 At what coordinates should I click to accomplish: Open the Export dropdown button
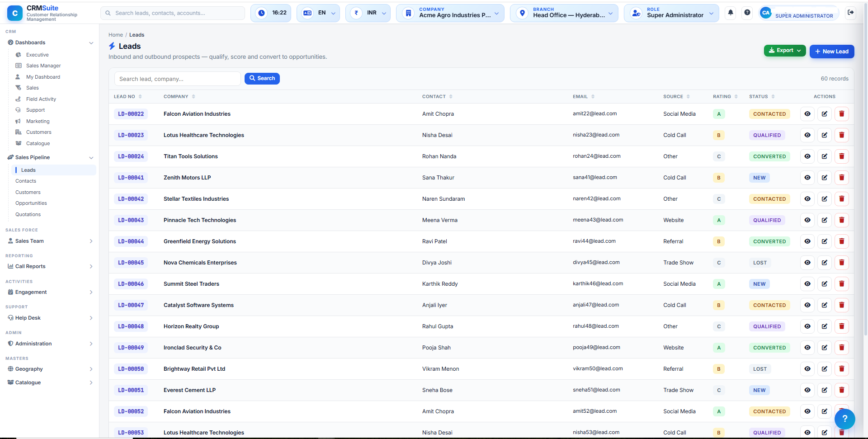(785, 51)
